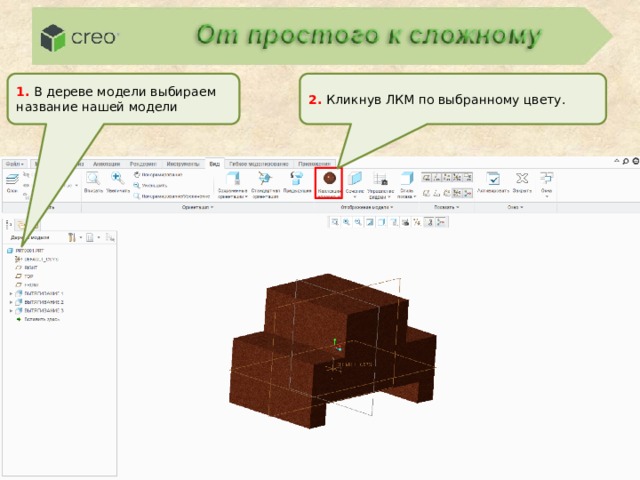Screen dimensions: 640x480
Task: Expand Отображение модели group dropdown
Action: [x=367, y=208]
